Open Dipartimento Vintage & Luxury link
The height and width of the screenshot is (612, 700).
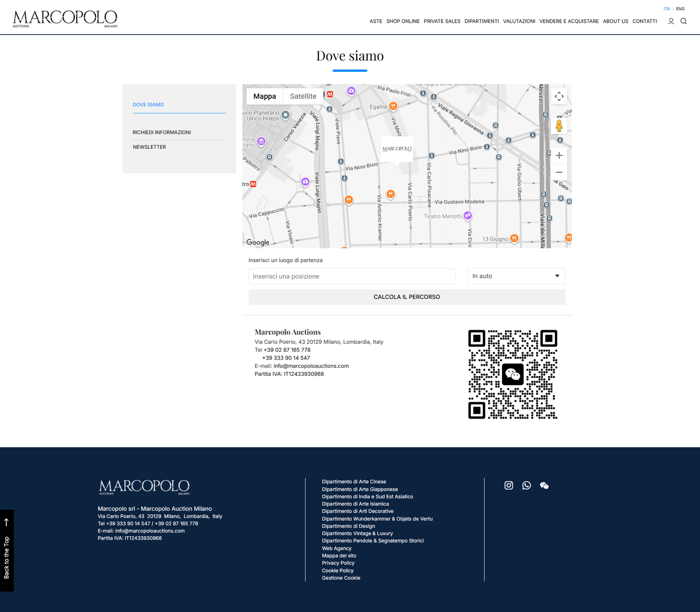click(357, 533)
